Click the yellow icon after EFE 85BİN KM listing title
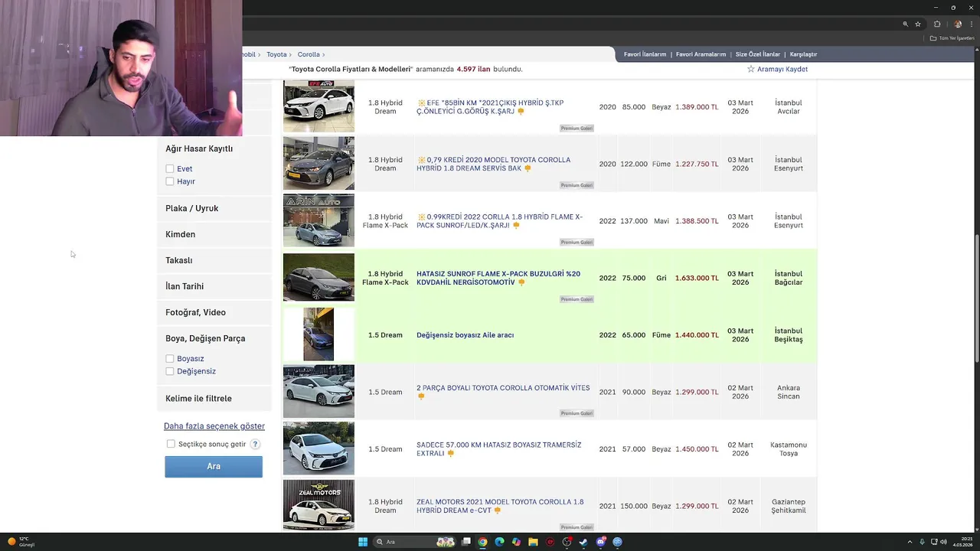The width and height of the screenshot is (980, 551). click(521, 112)
